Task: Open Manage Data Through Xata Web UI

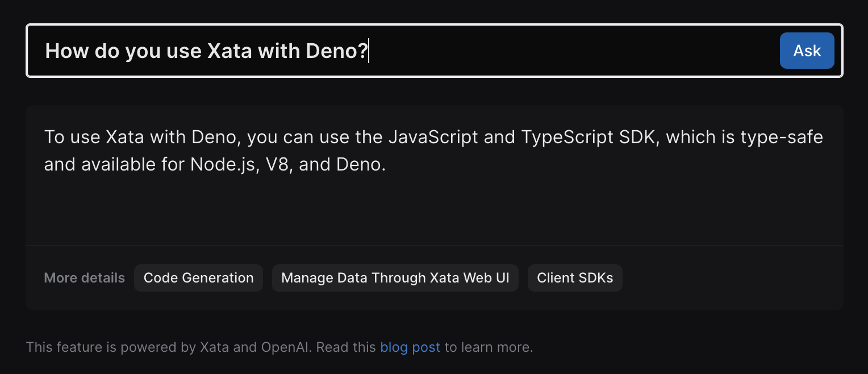Action: pos(395,278)
